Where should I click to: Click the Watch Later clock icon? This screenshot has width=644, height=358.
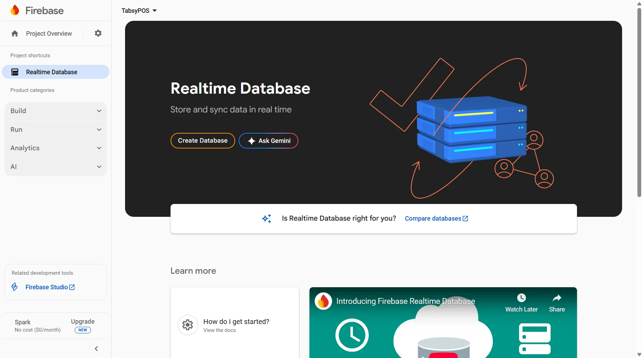click(x=521, y=298)
